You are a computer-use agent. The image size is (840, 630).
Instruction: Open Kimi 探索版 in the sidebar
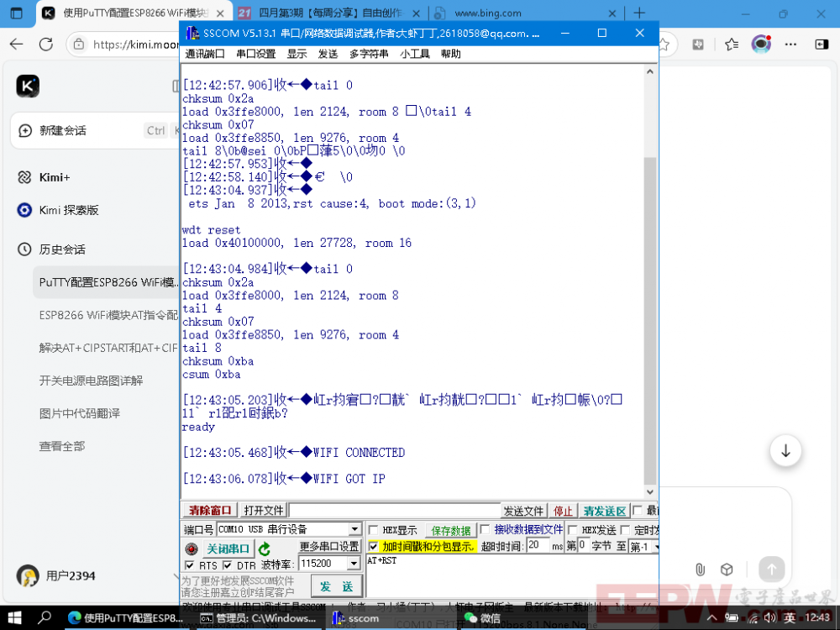pos(58,210)
